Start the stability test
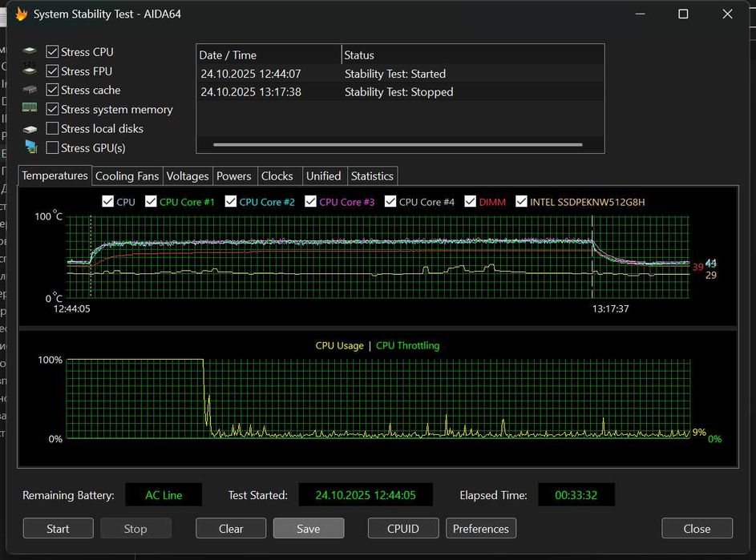 click(58, 529)
